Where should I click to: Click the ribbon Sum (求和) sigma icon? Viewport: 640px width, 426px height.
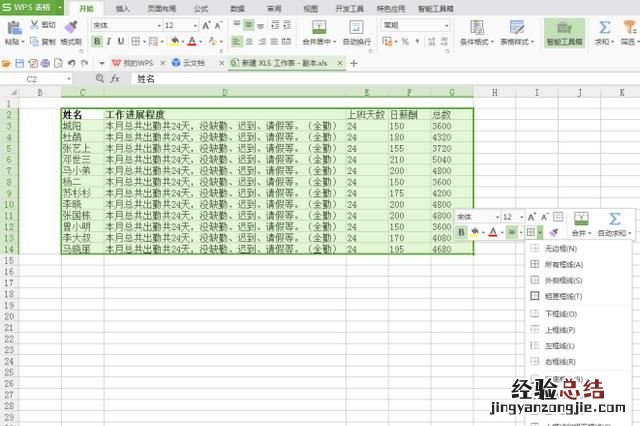604,27
